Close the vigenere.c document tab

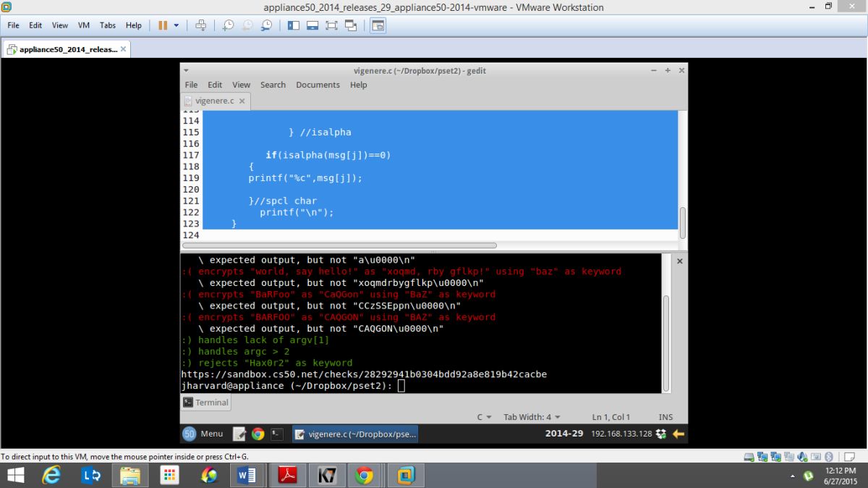242,101
